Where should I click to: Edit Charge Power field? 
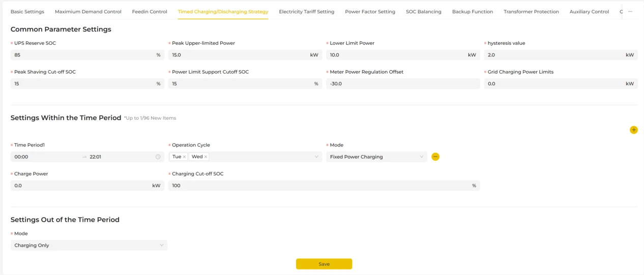tap(87, 186)
